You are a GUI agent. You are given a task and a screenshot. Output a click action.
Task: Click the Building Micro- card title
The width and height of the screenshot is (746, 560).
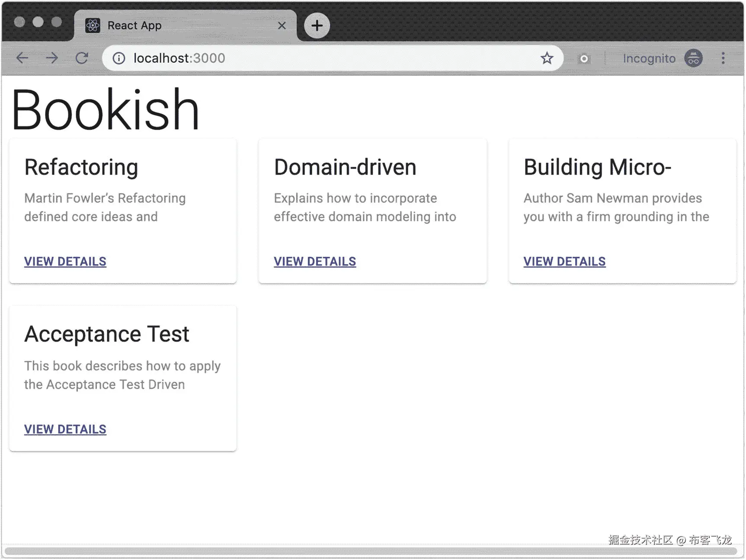coord(597,167)
